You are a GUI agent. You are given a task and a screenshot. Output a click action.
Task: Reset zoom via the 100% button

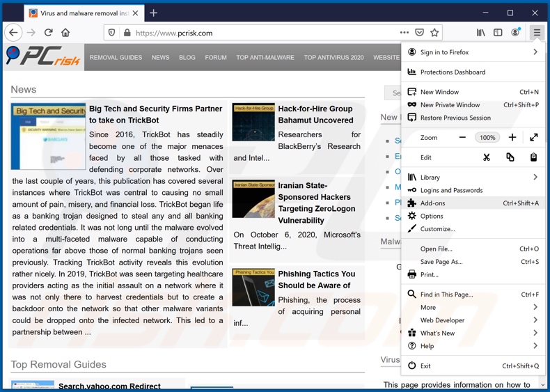tap(487, 137)
